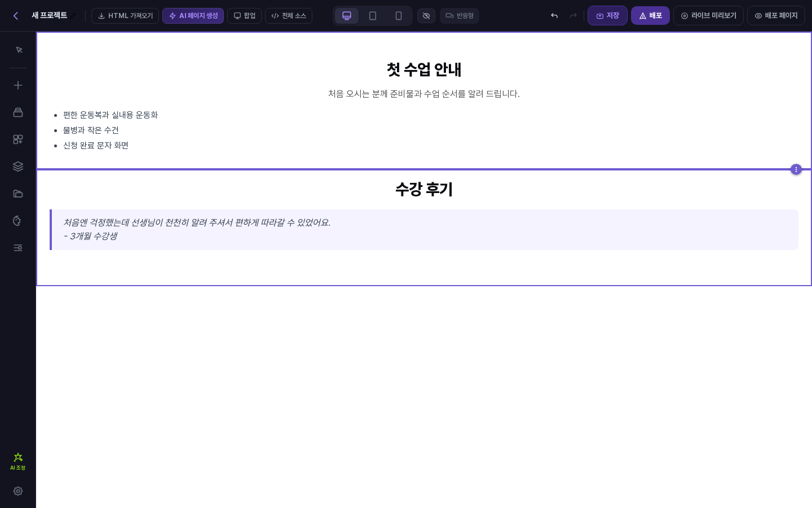812x508 pixels.
Task: Open the style palette icon in sidebar
Action: tap(18, 221)
